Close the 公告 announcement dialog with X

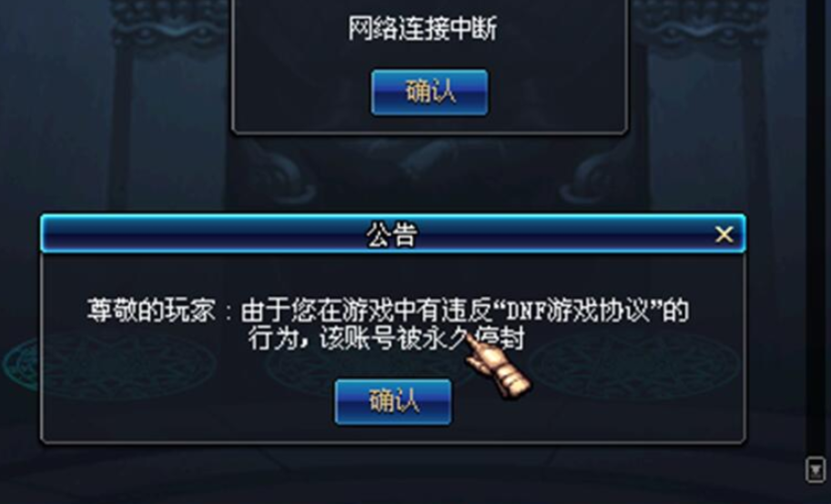pos(724,234)
